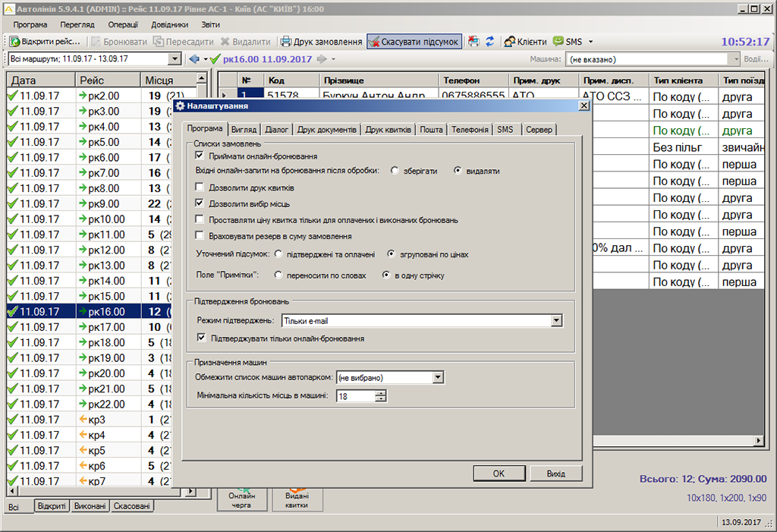777x532 pixels.
Task: Open the dropdown arrow beside the grey forward arrow
Action: pyautogui.click(x=334, y=59)
